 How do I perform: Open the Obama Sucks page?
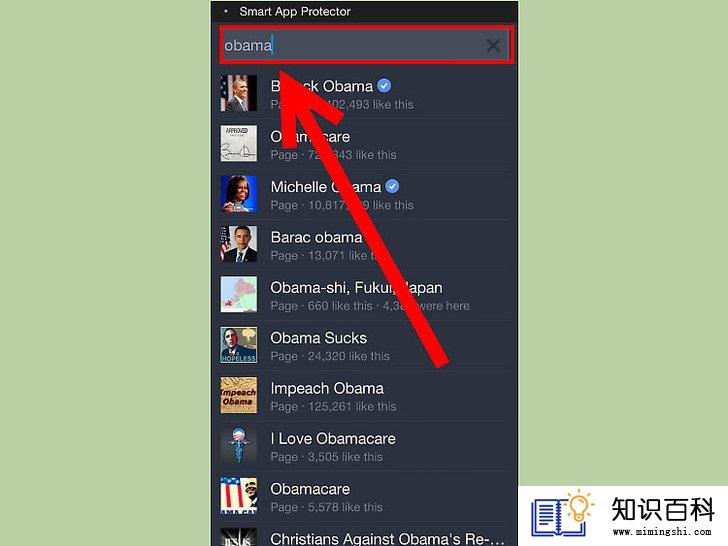[x=366, y=345]
